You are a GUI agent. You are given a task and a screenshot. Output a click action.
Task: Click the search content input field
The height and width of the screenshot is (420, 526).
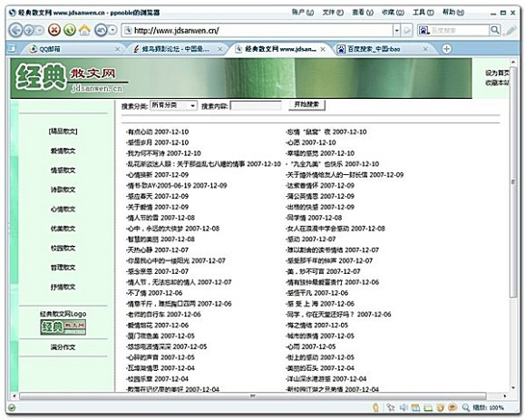pos(256,105)
